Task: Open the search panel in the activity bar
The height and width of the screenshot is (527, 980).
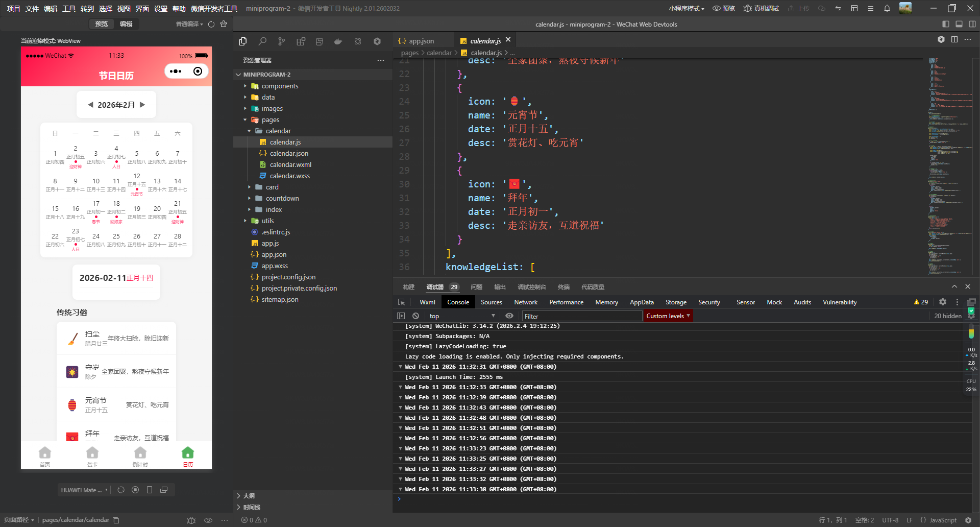Action: point(262,41)
